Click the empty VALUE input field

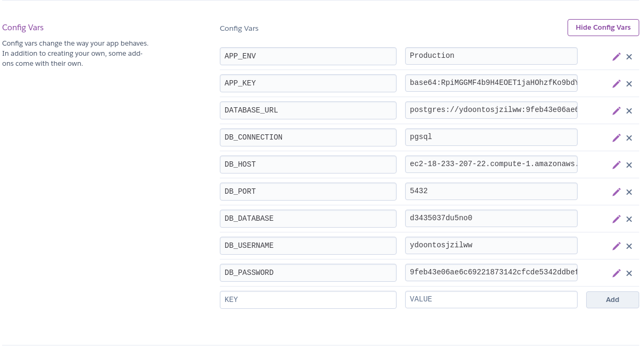tap(491, 299)
